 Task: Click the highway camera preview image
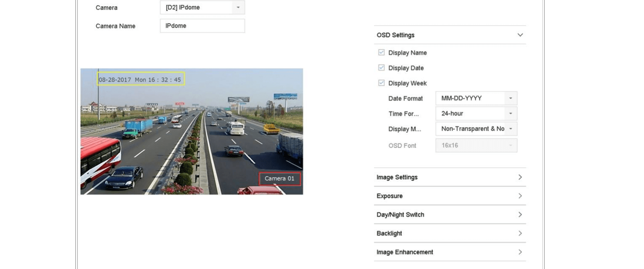tap(192, 132)
